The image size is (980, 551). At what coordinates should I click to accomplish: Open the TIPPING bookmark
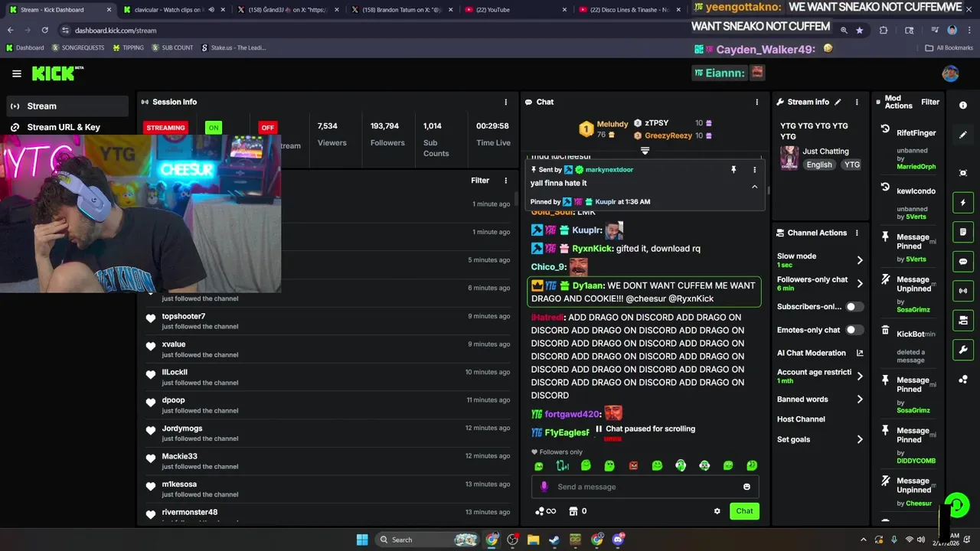pyautogui.click(x=128, y=47)
